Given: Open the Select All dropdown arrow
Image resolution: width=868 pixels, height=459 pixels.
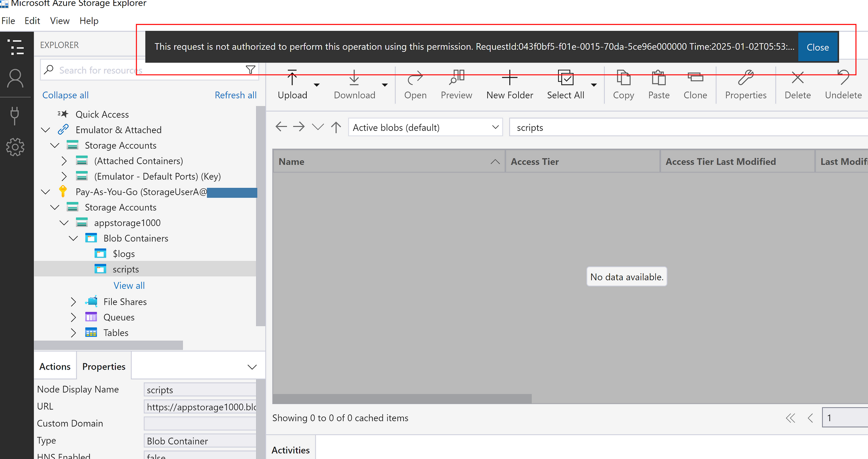Looking at the screenshot, I should point(594,85).
